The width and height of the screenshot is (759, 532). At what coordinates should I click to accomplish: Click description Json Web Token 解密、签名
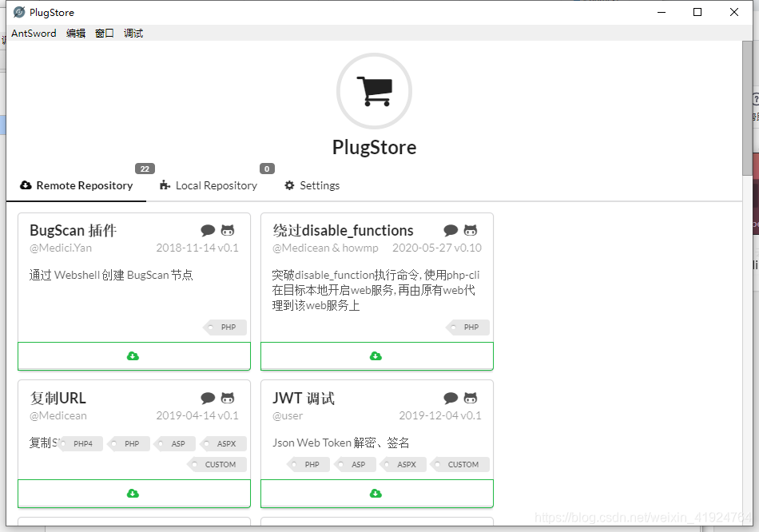[340, 443]
